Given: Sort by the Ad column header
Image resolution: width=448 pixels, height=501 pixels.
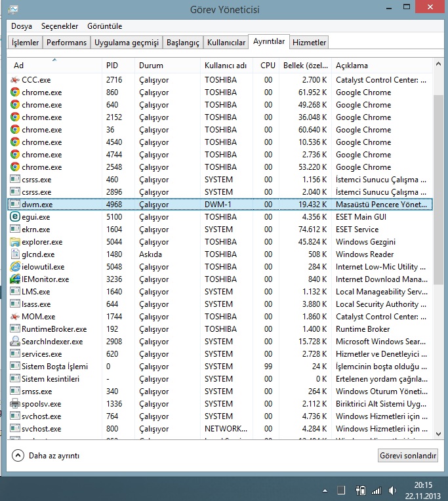Looking at the screenshot, I should [x=54, y=66].
